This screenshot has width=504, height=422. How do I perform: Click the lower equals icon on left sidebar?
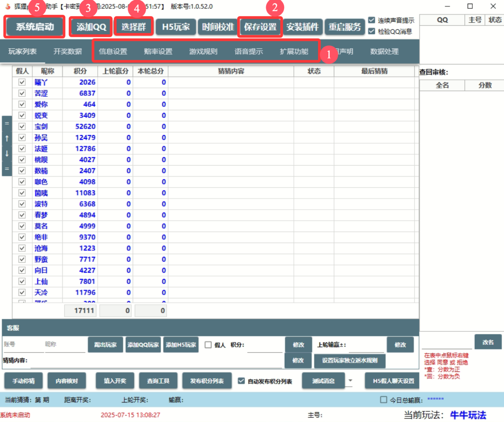tap(7, 169)
